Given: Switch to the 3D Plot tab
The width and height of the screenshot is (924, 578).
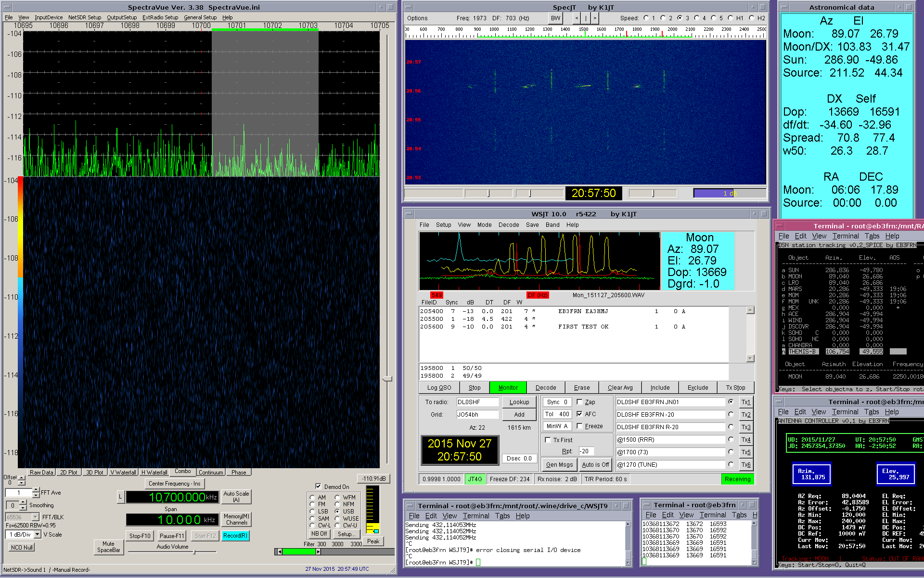Looking at the screenshot, I should tap(94, 473).
